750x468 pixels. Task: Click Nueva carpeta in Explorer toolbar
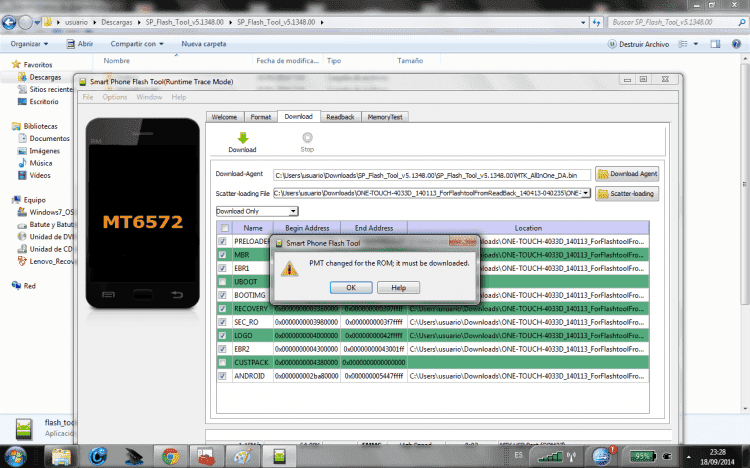pyautogui.click(x=204, y=44)
